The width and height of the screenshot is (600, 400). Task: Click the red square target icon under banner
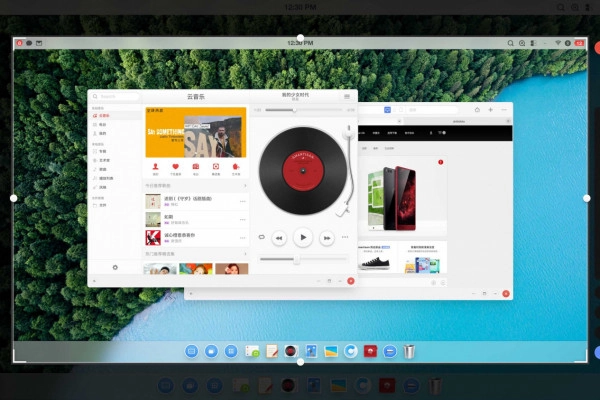(216, 167)
